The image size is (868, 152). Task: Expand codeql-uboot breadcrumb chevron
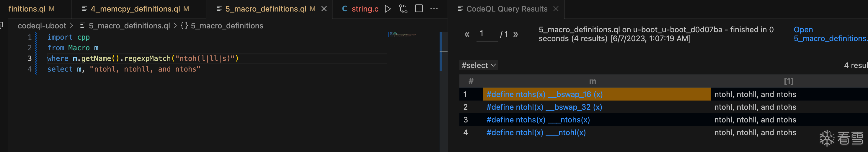pyautogui.click(x=71, y=26)
